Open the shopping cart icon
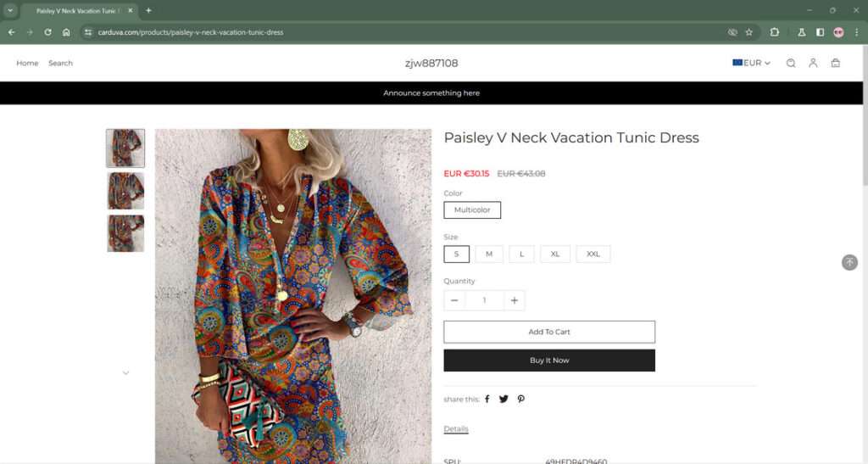Viewport: 868px width, 464px height. tap(836, 63)
